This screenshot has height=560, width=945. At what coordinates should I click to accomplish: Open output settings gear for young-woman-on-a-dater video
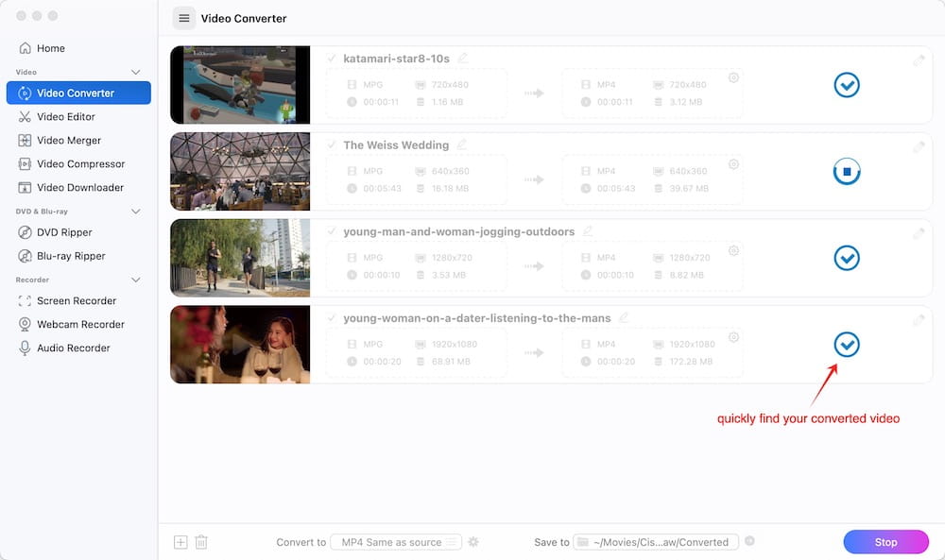click(x=733, y=337)
